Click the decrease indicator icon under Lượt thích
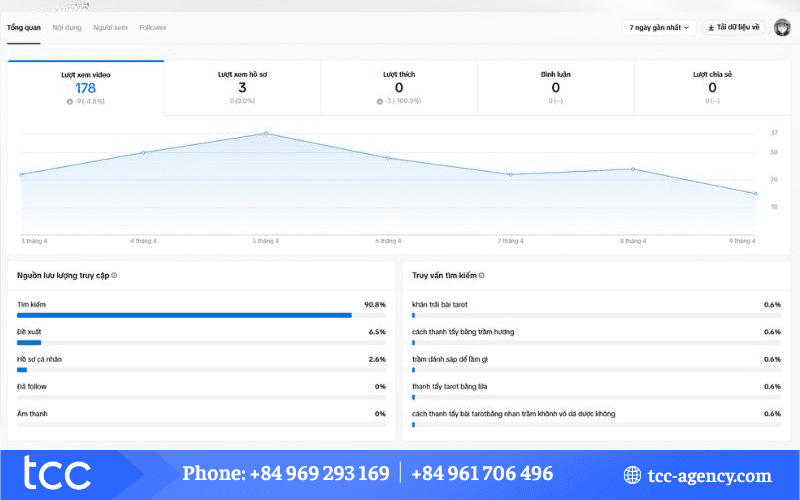Image resolution: width=800 pixels, height=500 pixels. 380,101
